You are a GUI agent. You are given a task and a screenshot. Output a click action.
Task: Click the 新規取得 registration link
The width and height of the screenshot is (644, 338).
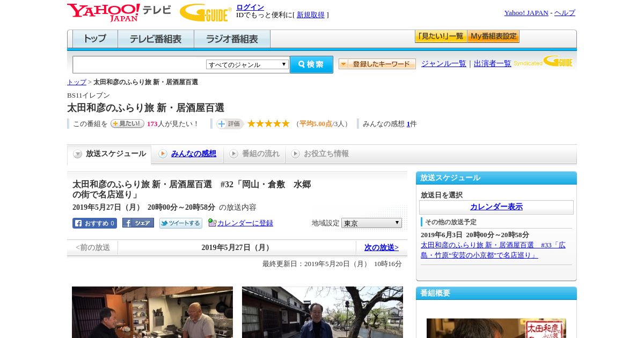(311, 15)
